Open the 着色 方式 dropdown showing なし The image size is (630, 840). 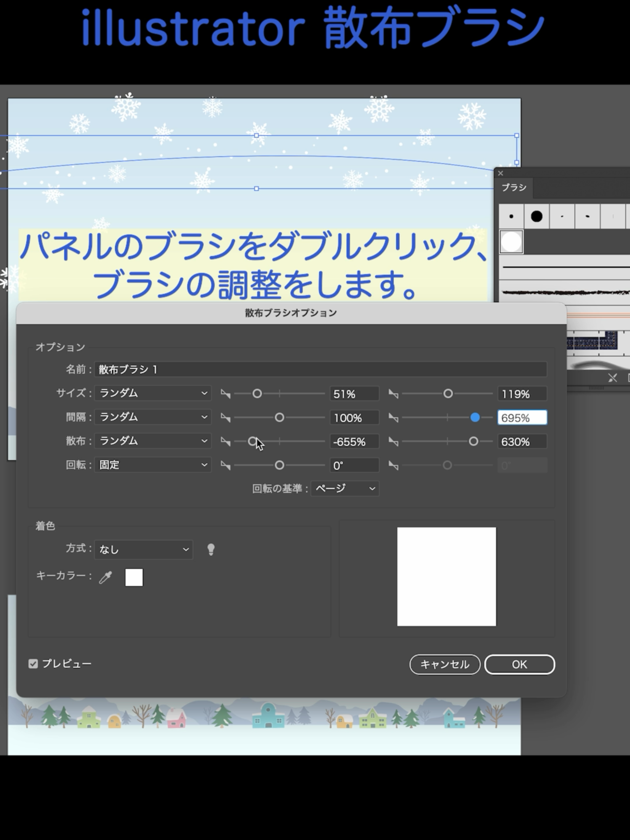[x=144, y=549]
